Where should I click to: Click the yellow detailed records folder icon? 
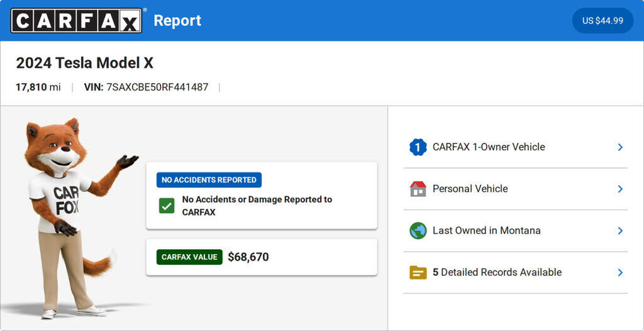coord(418,272)
